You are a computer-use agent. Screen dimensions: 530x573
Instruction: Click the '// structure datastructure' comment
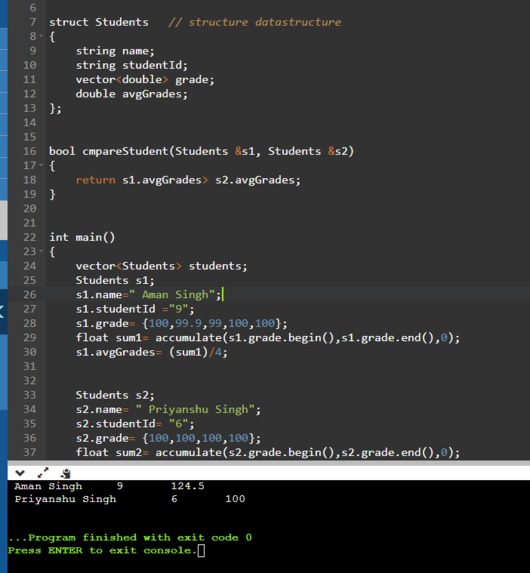[255, 22]
